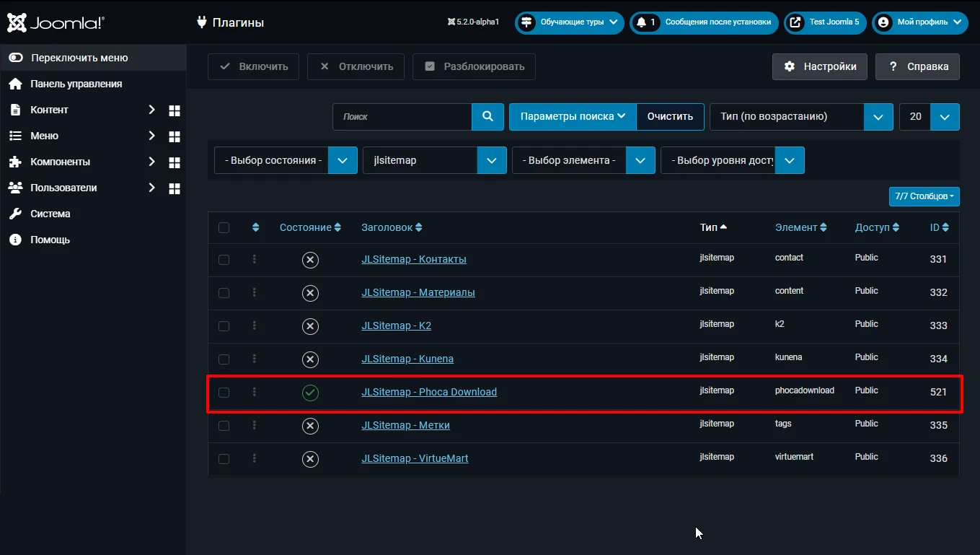Click the Joomla logo
980x555 pixels.
(x=56, y=23)
